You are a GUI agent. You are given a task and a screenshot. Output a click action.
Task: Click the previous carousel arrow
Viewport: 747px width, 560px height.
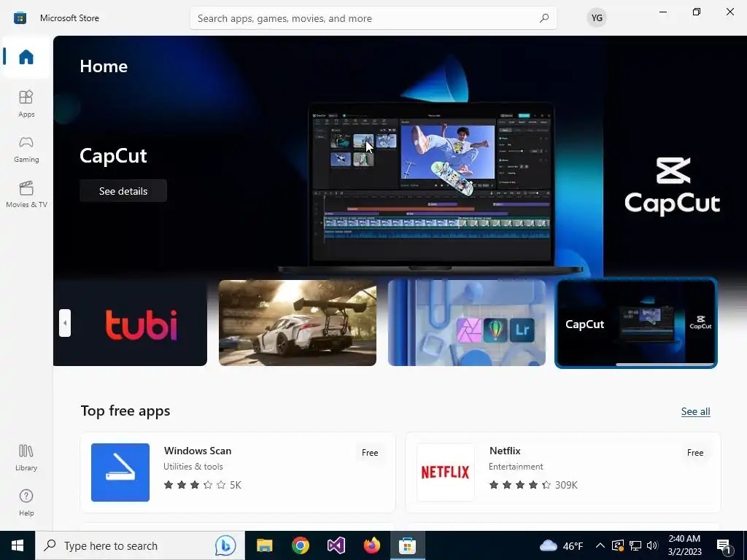pyautogui.click(x=65, y=323)
